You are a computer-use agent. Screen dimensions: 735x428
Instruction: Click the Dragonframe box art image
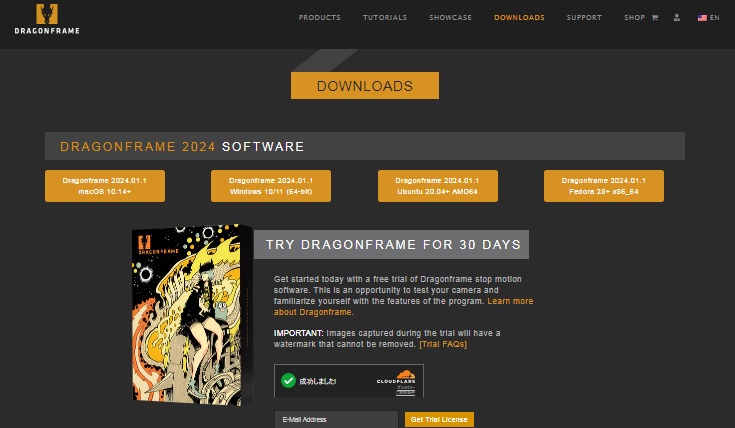tap(192, 315)
